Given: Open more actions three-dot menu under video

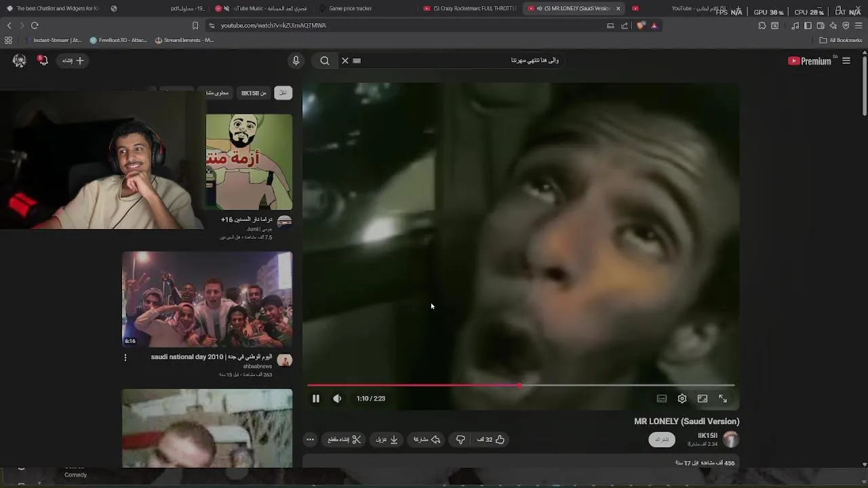Looking at the screenshot, I should [310, 439].
